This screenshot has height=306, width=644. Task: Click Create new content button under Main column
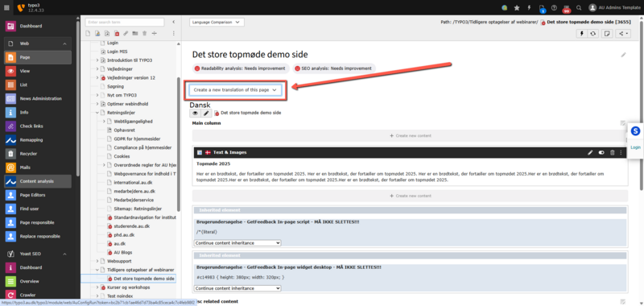point(410,135)
